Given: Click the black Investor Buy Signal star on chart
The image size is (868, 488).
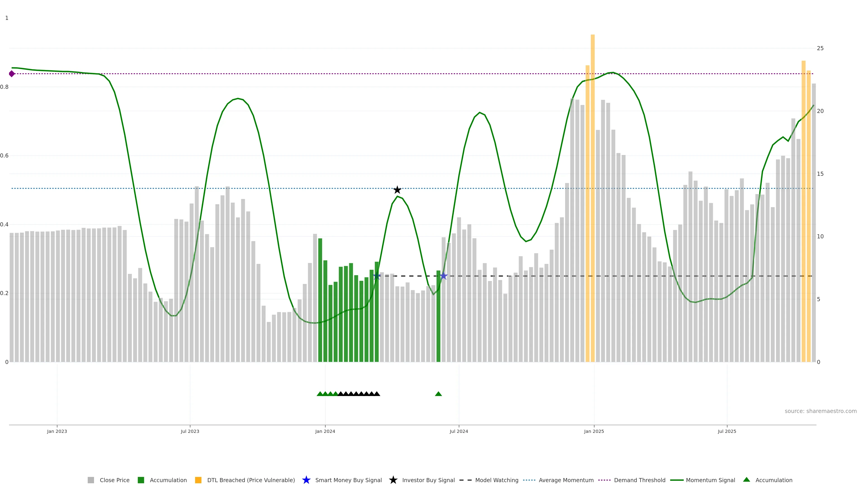Looking at the screenshot, I should tap(397, 190).
